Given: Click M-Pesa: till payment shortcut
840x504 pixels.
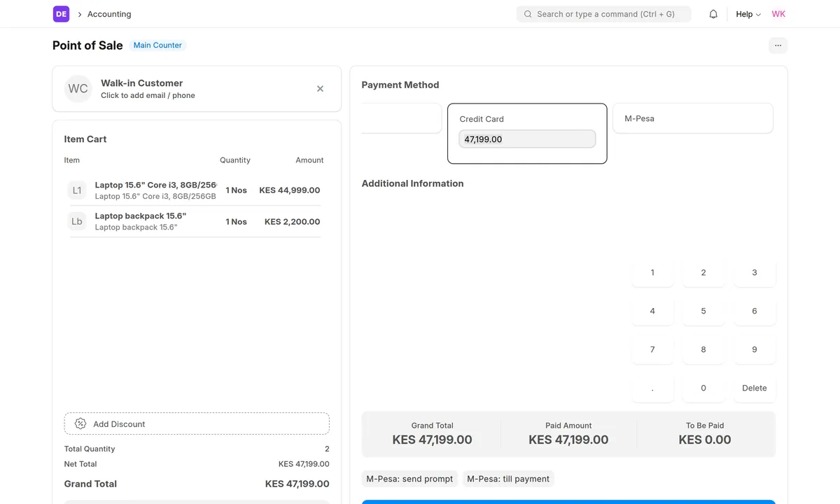Looking at the screenshot, I should click(x=508, y=479).
